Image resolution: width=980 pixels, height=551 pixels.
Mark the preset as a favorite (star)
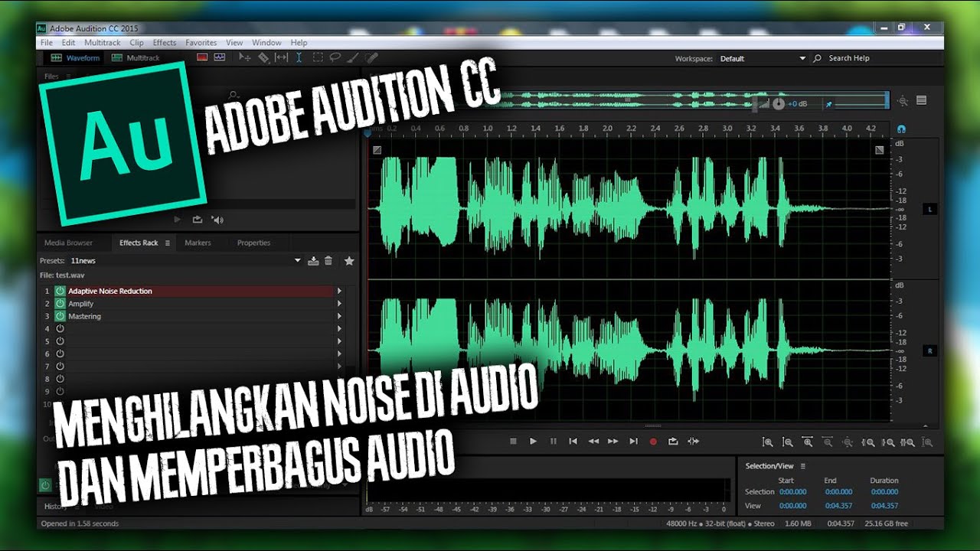[x=349, y=261]
